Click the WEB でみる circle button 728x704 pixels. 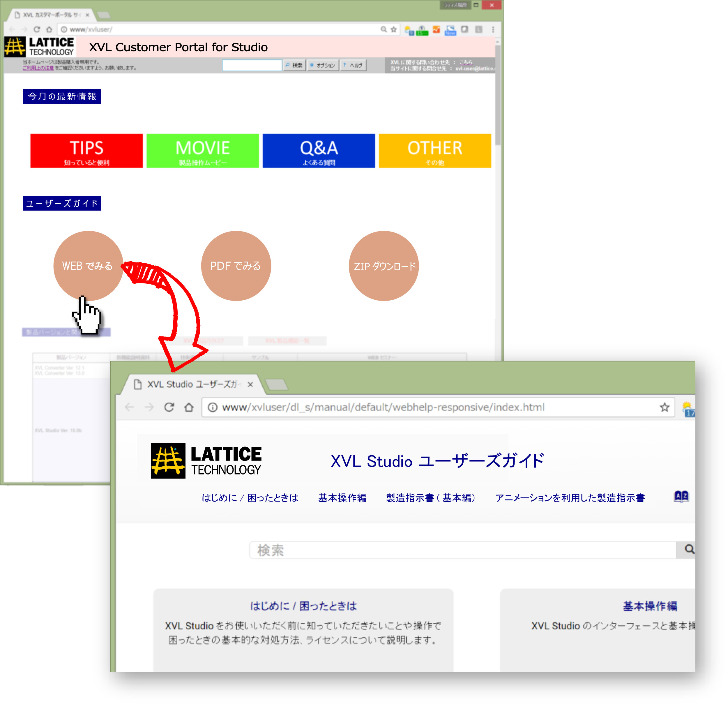click(x=88, y=266)
